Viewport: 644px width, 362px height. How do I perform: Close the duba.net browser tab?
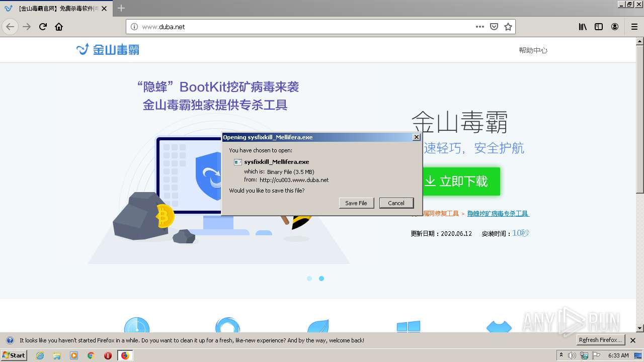[x=104, y=9]
